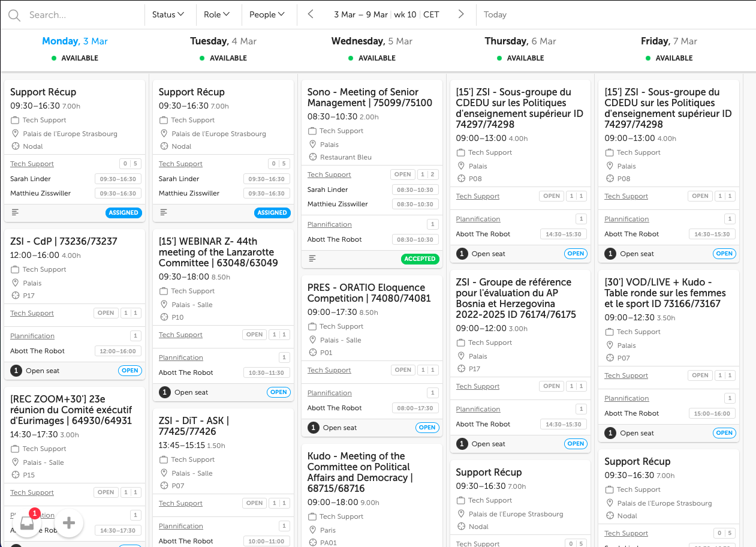Click the plus add button
Viewport: 756px width, 547px height.
69,523
